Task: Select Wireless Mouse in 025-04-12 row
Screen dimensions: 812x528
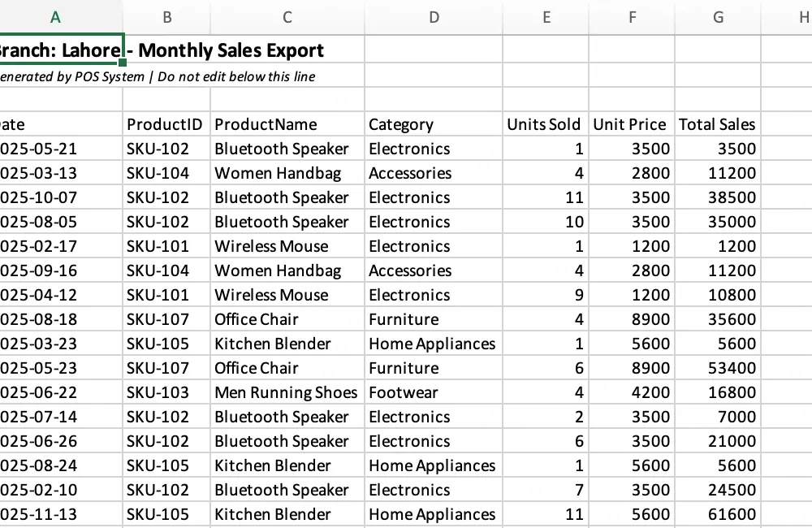Action: (287, 295)
